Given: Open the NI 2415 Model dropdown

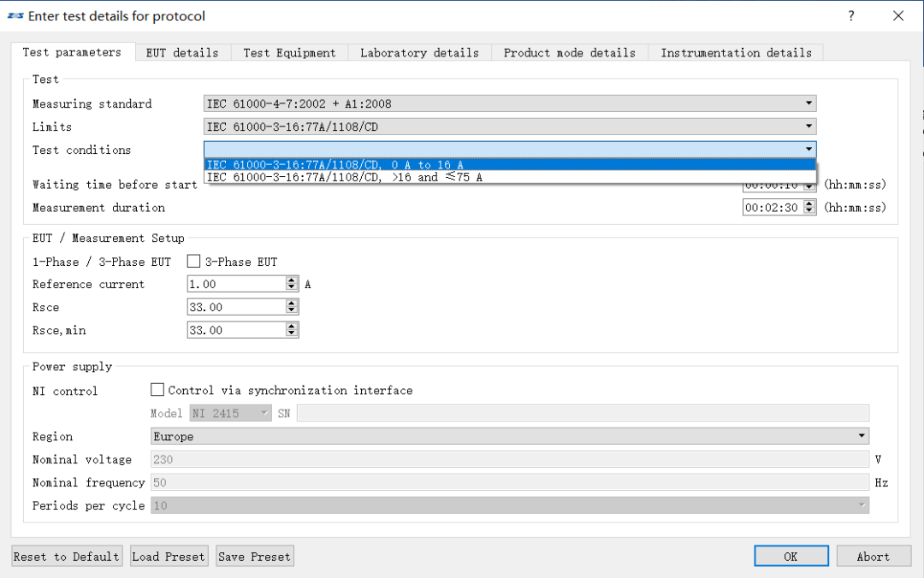Looking at the screenshot, I should (230, 413).
